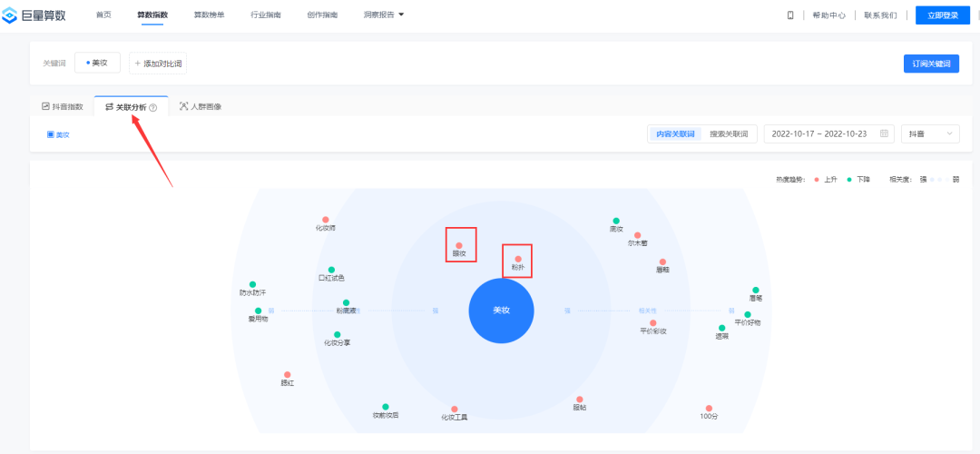
Task: Click the mobile phone icon in header
Action: 790,15
